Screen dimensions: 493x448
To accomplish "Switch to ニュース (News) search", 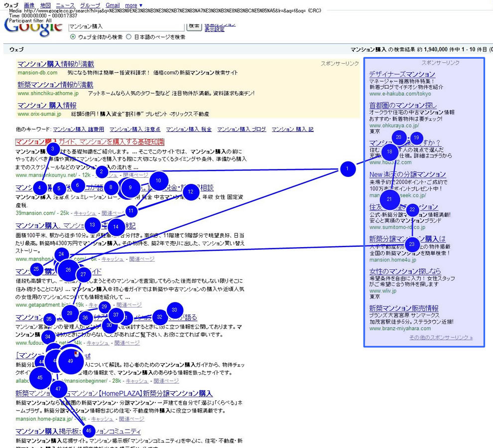I will click(65, 5).
